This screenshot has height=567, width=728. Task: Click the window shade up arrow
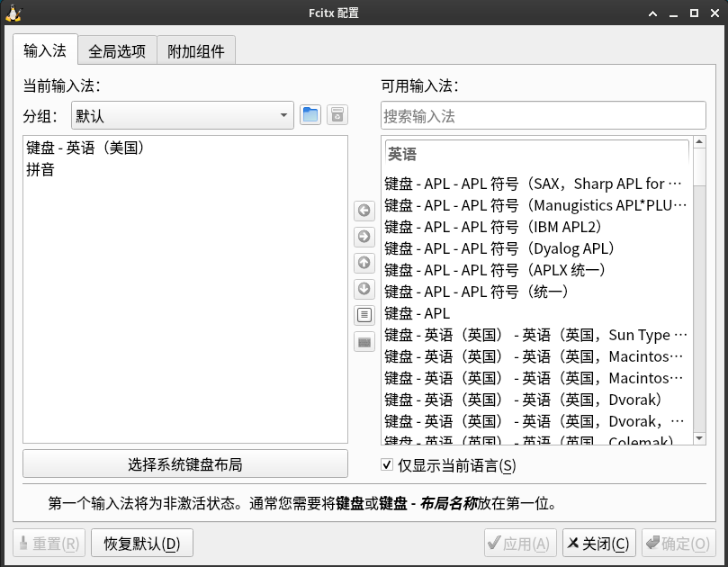pyautogui.click(x=652, y=13)
